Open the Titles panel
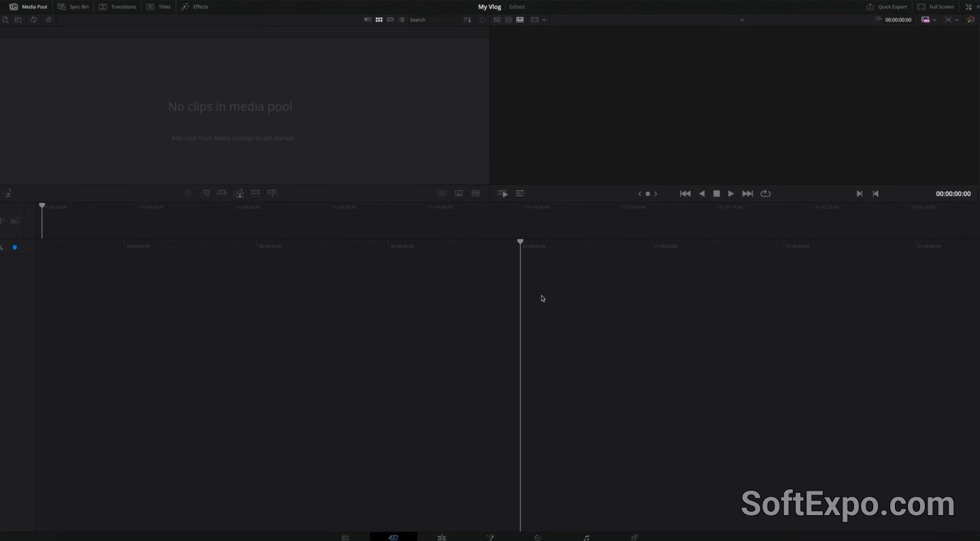The height and width of the screenshot is (541, 980). point(159,6)
